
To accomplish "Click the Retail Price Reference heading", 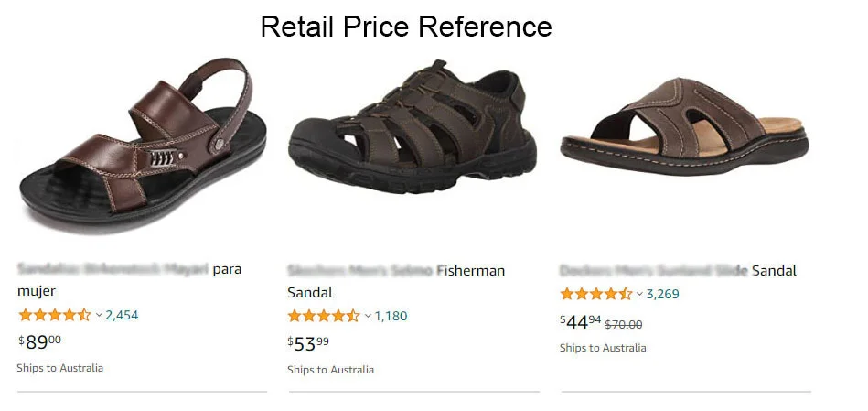I will 405,27.
